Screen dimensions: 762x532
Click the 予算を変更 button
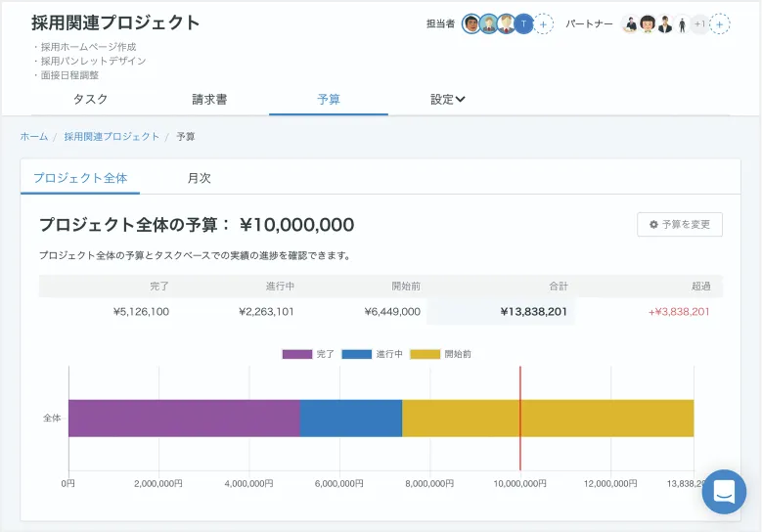680,224
